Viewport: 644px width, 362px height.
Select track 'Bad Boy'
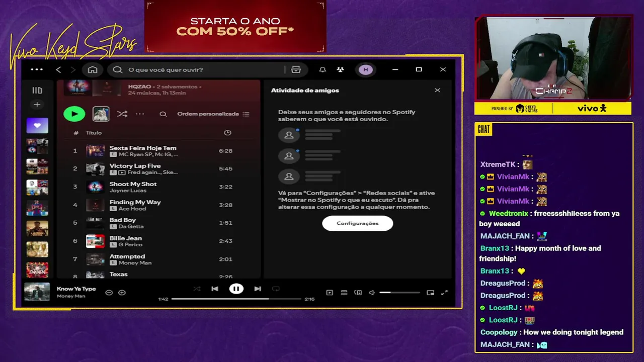tap(123, 220)
